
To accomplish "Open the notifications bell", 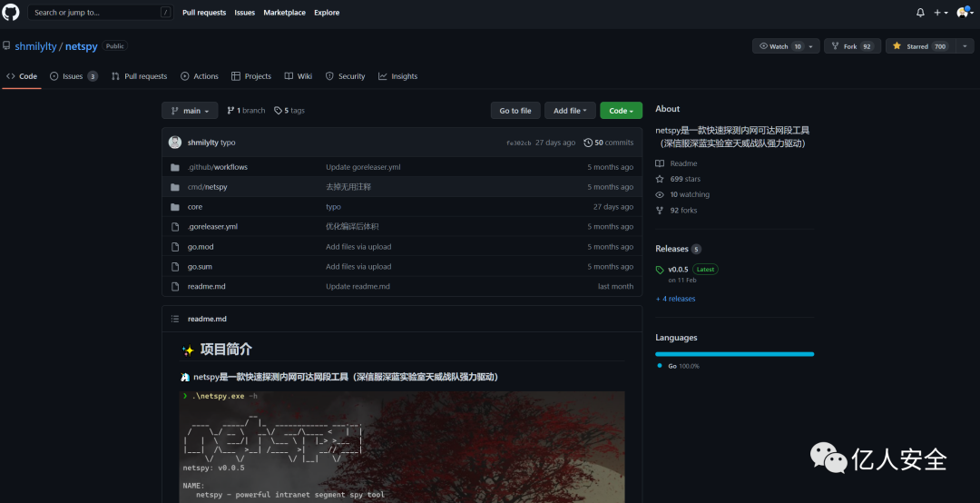I will 920,13.
